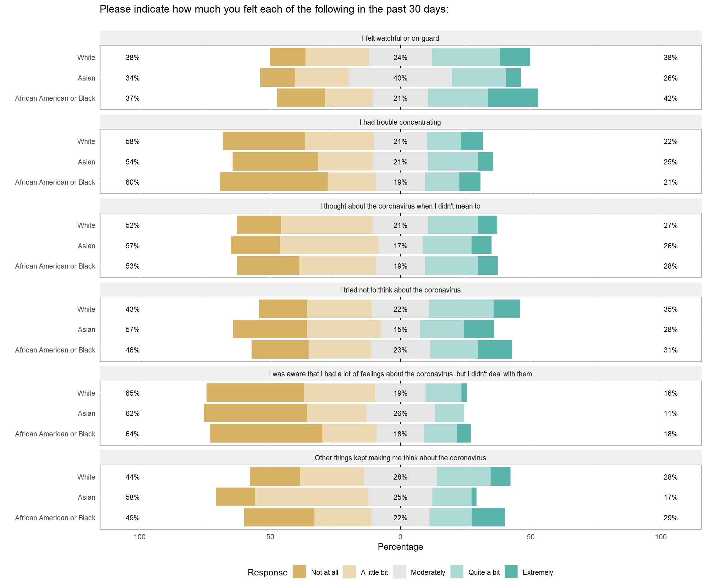Click the 'Not at all' legend color swatch

pos(299,572)
